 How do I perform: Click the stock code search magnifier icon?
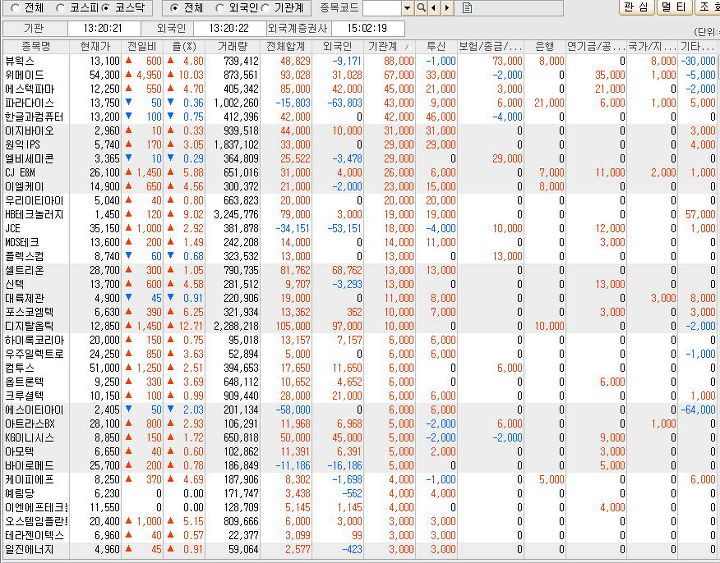coord(421,8)
